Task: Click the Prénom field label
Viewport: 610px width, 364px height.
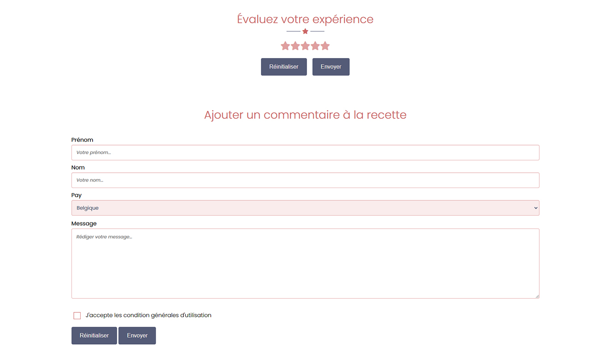Action: tap(83, 140)
